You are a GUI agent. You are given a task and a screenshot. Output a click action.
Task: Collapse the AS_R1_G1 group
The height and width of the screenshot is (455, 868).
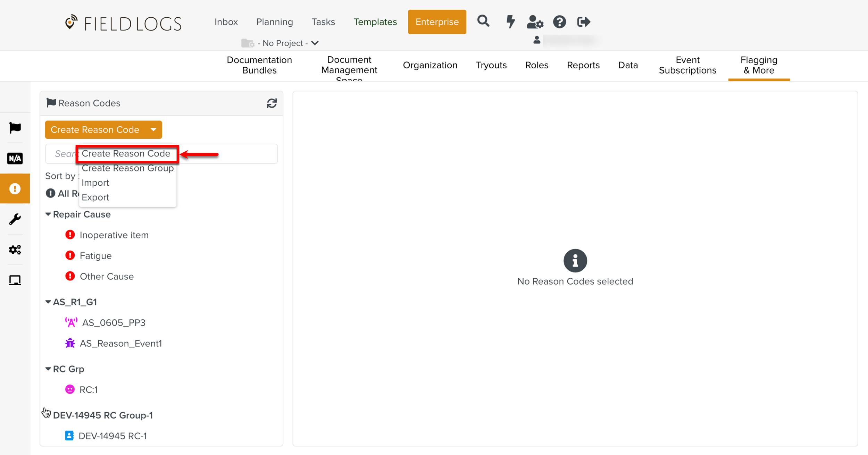(x=48, y=302)
